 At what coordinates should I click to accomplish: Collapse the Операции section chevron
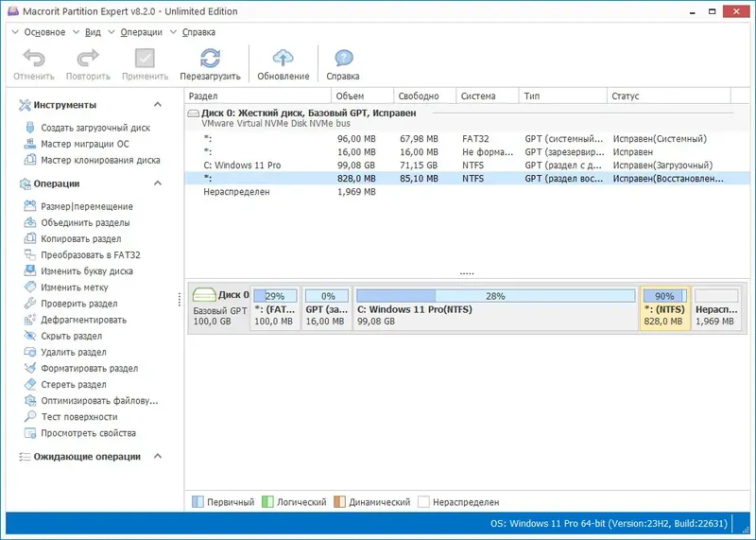coord(158,183)
